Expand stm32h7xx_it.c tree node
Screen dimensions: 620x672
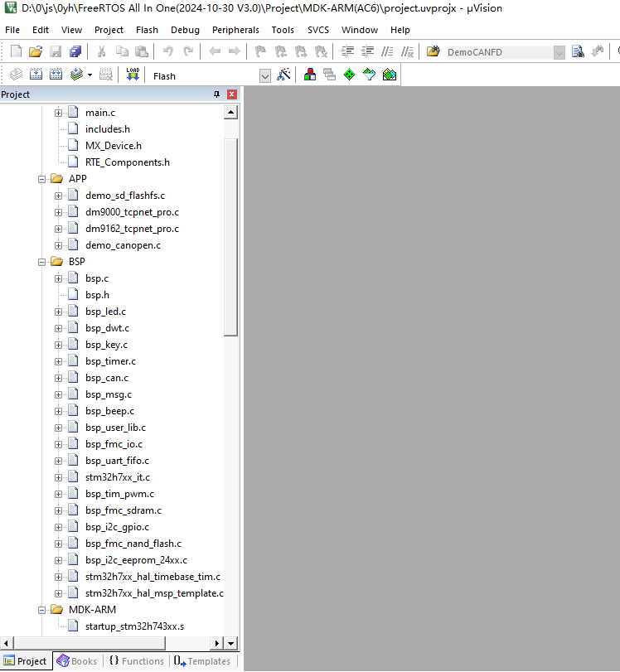58,477
